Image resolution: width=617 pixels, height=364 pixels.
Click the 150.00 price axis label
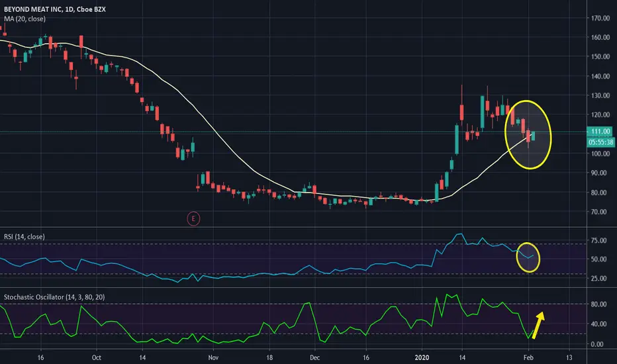pyautogui.click(x=600, y=57)
